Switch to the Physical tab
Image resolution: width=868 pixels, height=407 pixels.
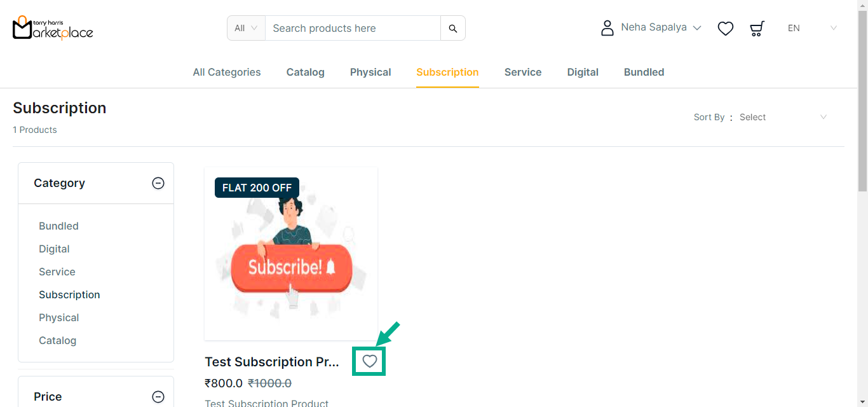pyautogui.click(x=370, y=72)
